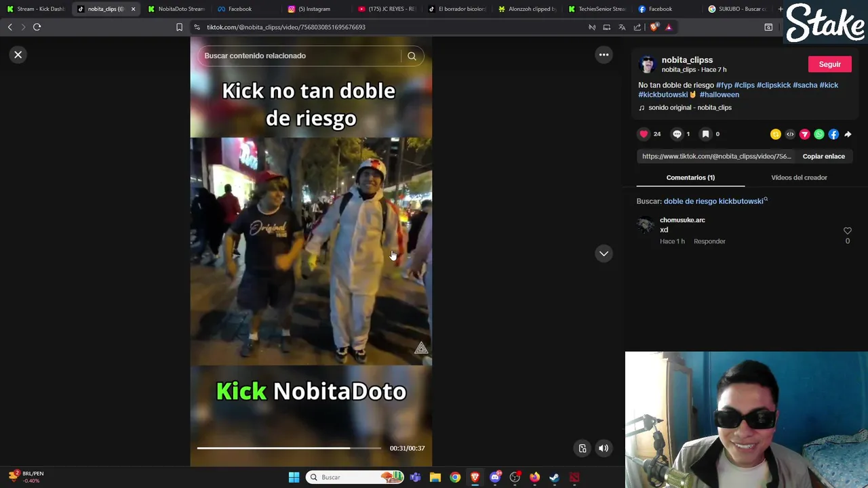This screenshot has width=868, height=488.
Task: Open BRL/PEN currency widget
Action: [26, 476]
